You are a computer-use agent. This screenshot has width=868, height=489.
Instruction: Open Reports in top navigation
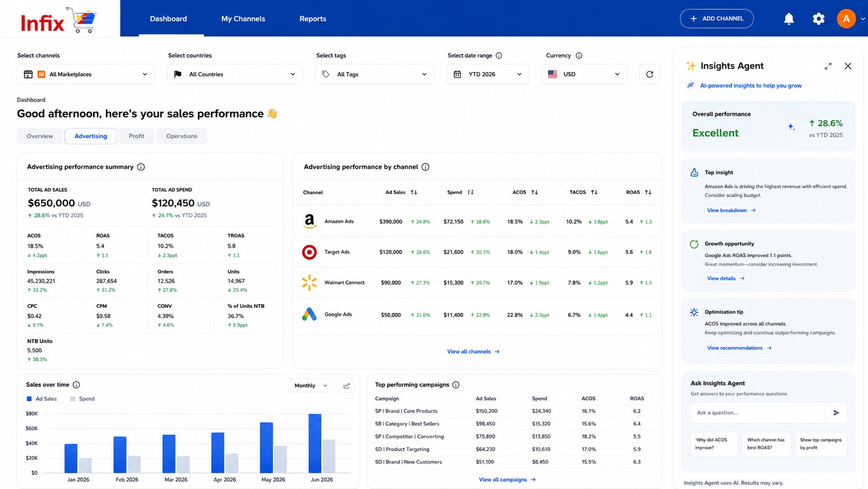[313, 19]
